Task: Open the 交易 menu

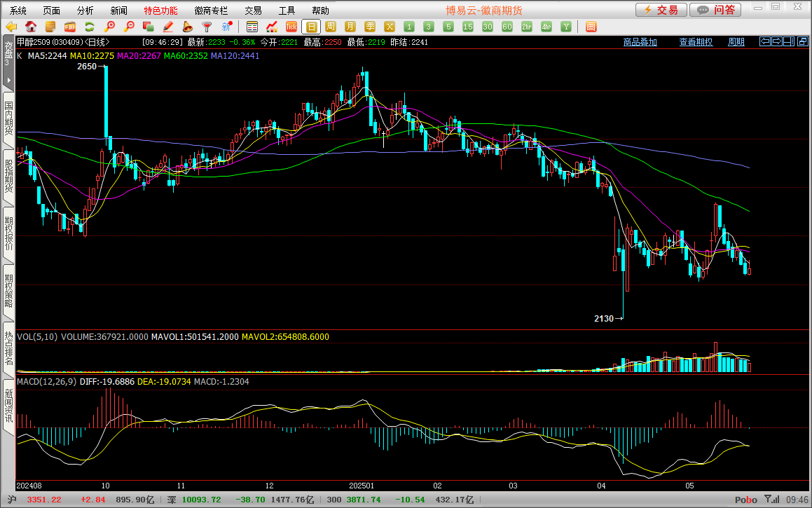Action: point(253,11)
